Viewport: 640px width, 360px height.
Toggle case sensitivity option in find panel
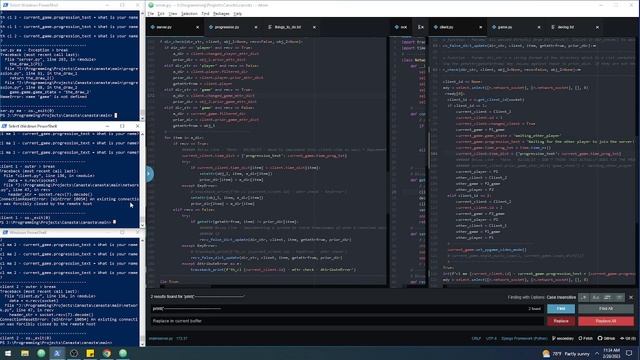pos(596,297)
